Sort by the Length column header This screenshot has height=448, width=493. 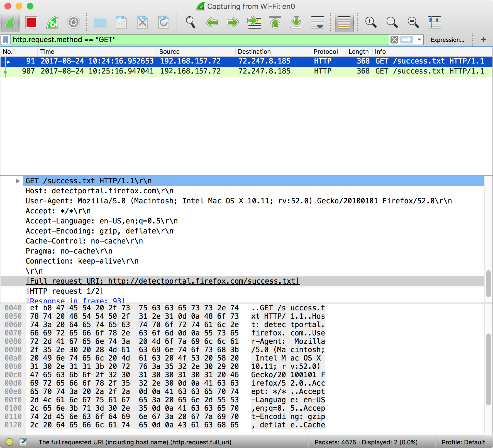click(x=359, y=52)
